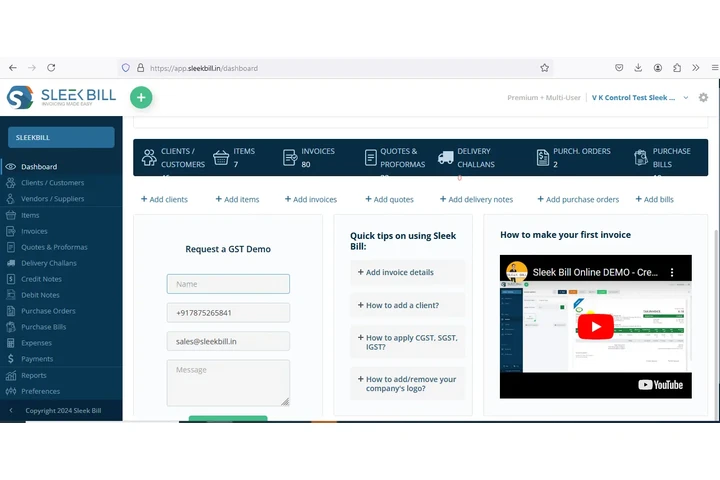This screenshot has width=720, height=480.
Task: Bookmark page with star icon
Action: coord(544,68)
